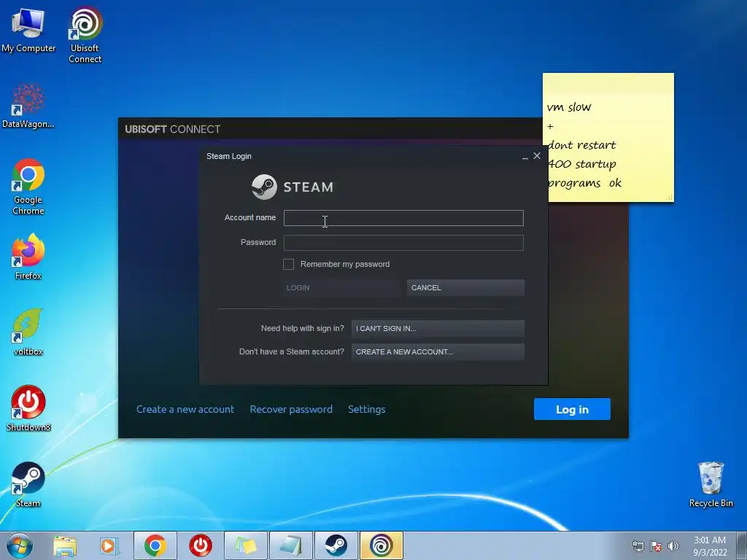Click the Ubisoft Connect window title
The height and width of the screenshot is (560, 747).
172,129
